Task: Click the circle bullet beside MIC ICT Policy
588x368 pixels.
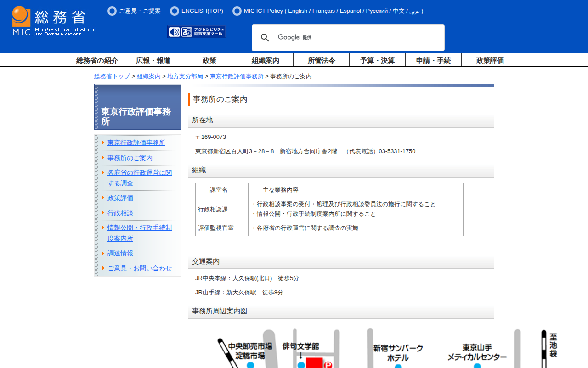Action: coord(237,11)
